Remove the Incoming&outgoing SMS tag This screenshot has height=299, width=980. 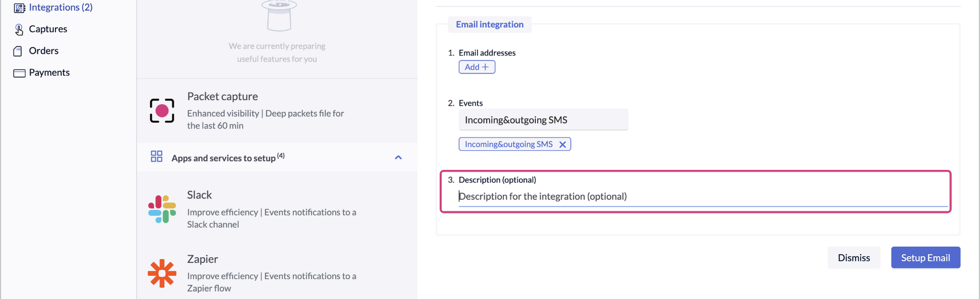[562, 144]
